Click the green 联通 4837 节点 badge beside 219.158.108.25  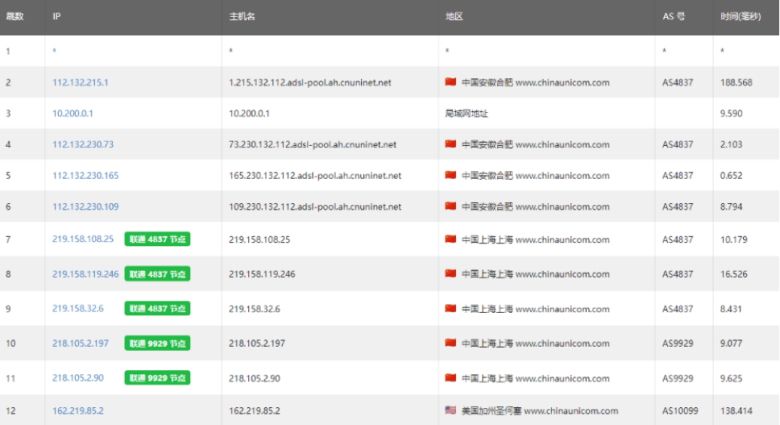point(157,240)
